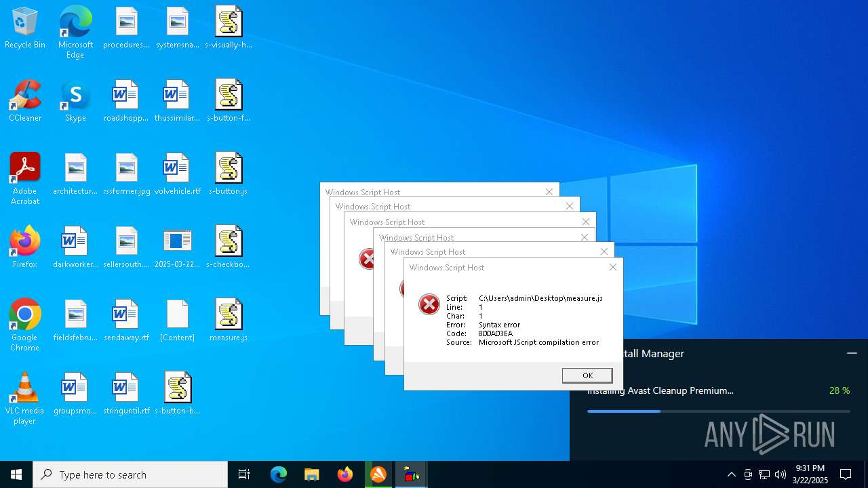868x488 pixels.
Task: Switch to the Windows Script Host taskbar item
Action: [412, 474]
